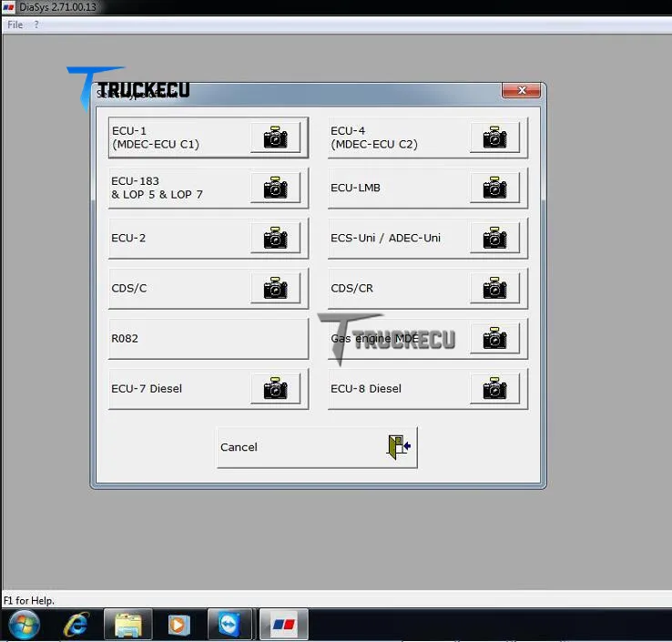This screenshot has width=672, height=642.
Task: Select ECU-183 & LOP 5 & LOP 7
Action: (x=209, y=188)
